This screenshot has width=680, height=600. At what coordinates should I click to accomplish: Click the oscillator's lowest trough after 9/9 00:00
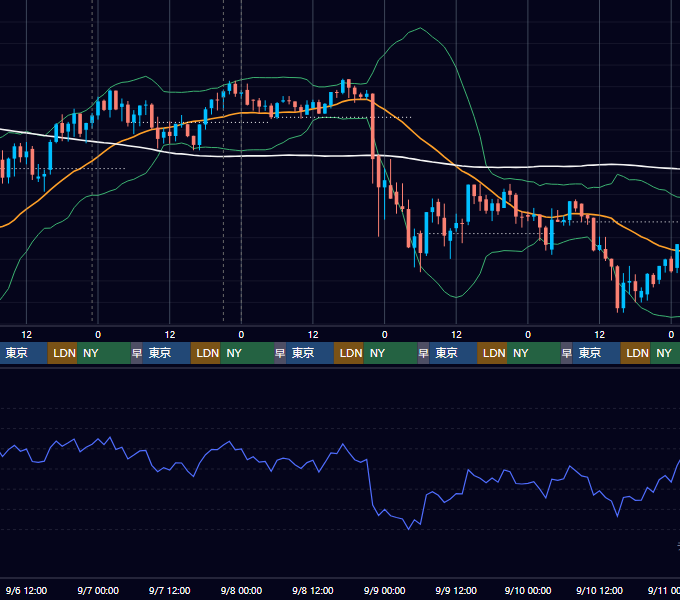(408, 529)
